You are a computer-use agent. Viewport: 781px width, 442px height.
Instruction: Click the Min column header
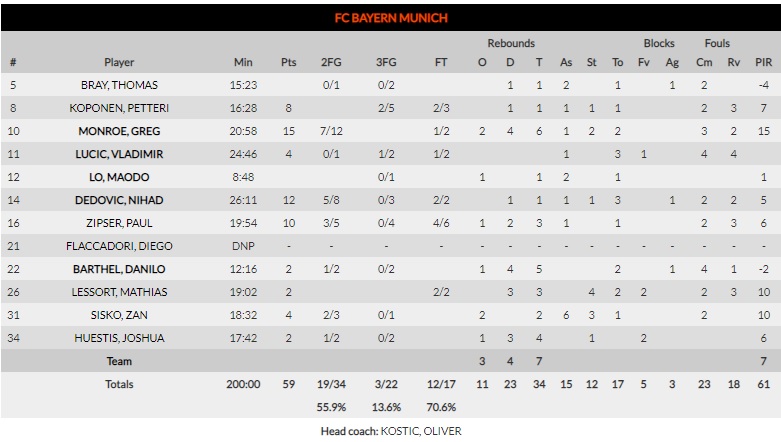[243, 62]
